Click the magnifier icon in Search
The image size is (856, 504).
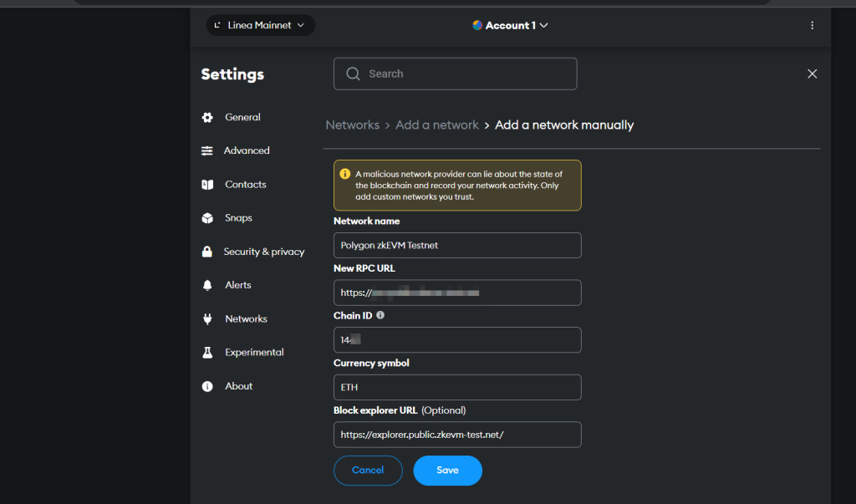[354, 74]
